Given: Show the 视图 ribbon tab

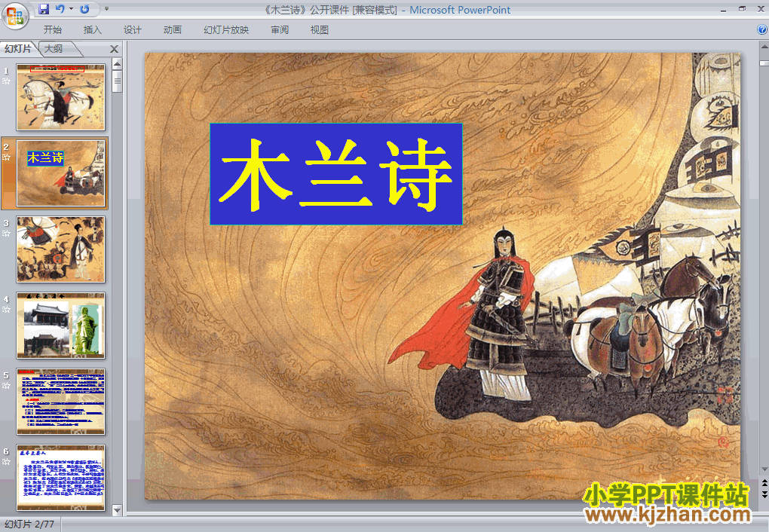Looking at the screenshot, I should [319, 30].
